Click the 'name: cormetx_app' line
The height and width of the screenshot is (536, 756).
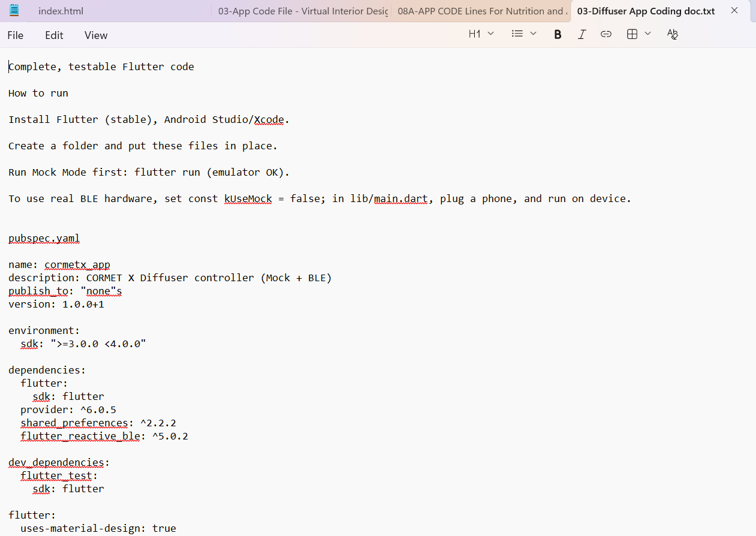coord(59,264)
